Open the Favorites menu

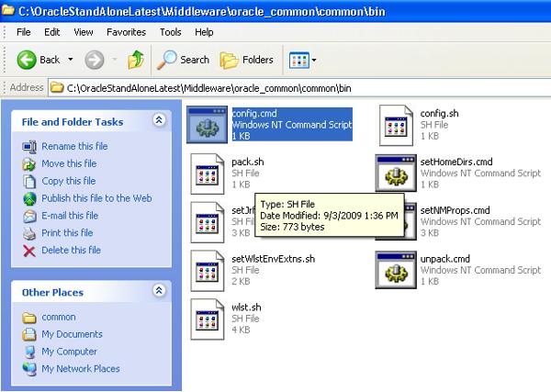click(x=126, y=32)
